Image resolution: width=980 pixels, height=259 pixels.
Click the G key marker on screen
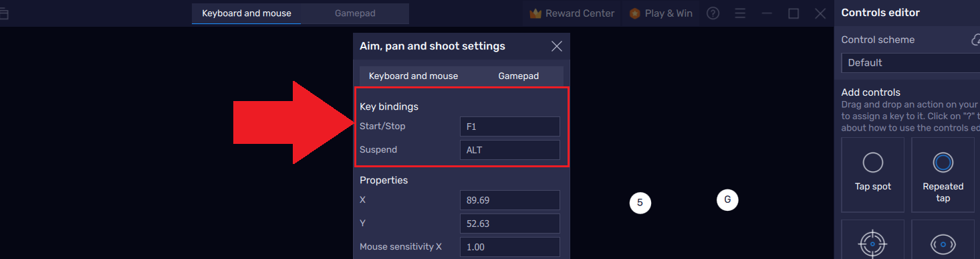[x=727, y=199]
